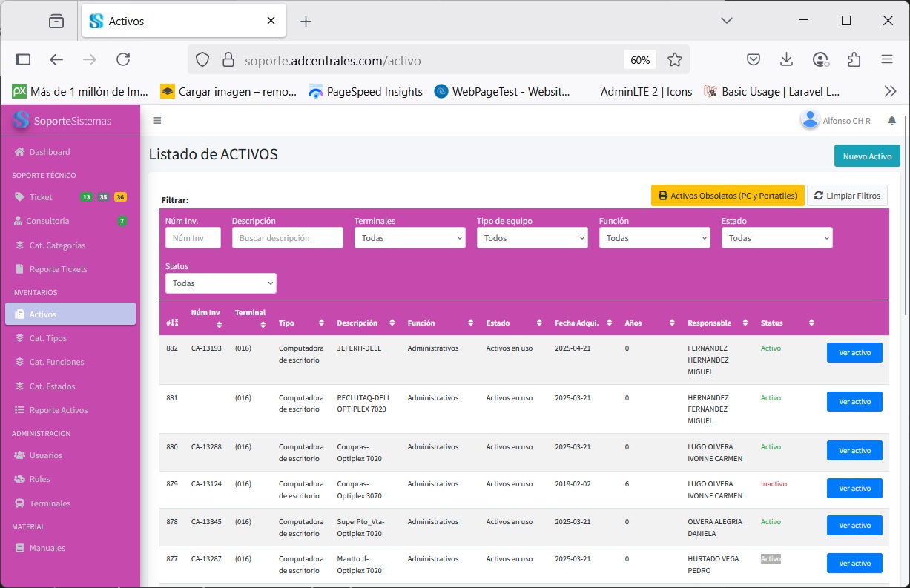Click the Nuevo Activo button
Screen dimensions: 910x588
pyautogui.click(x=866, y=156)
